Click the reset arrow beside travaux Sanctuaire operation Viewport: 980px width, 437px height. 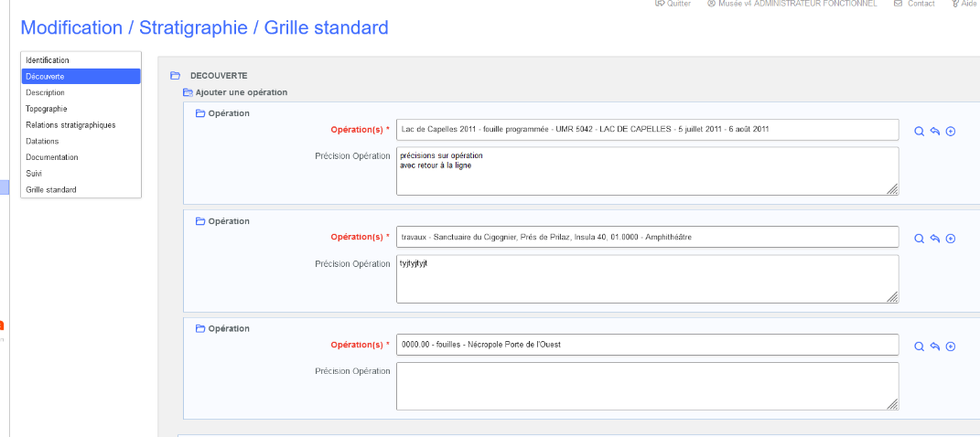935,239
